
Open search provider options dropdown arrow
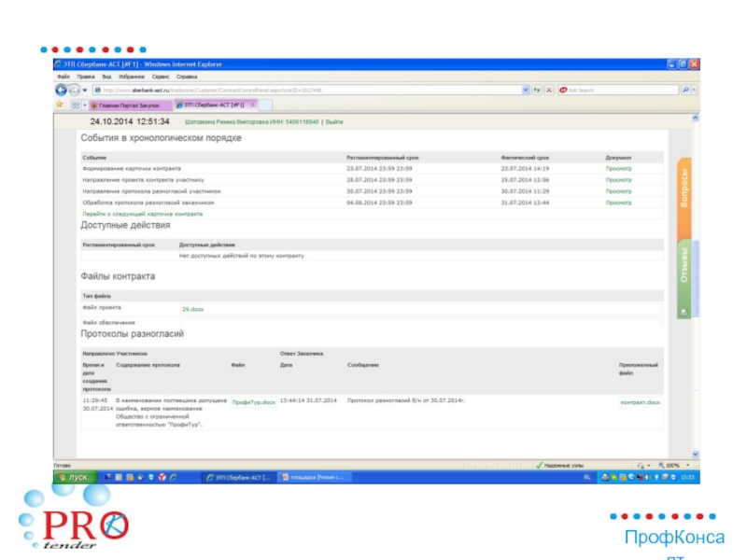click(x=694, y=90)
